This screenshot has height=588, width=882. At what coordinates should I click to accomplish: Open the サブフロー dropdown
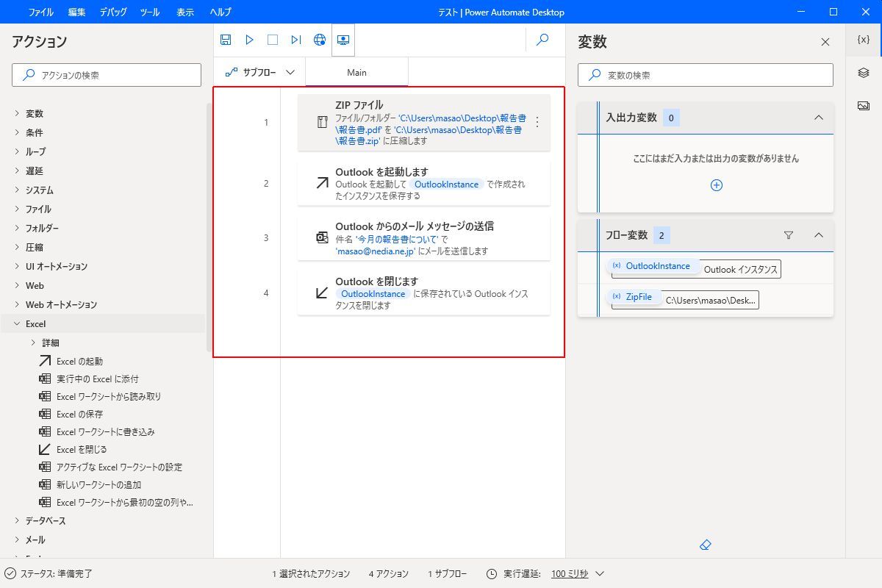tap(260, 72)
